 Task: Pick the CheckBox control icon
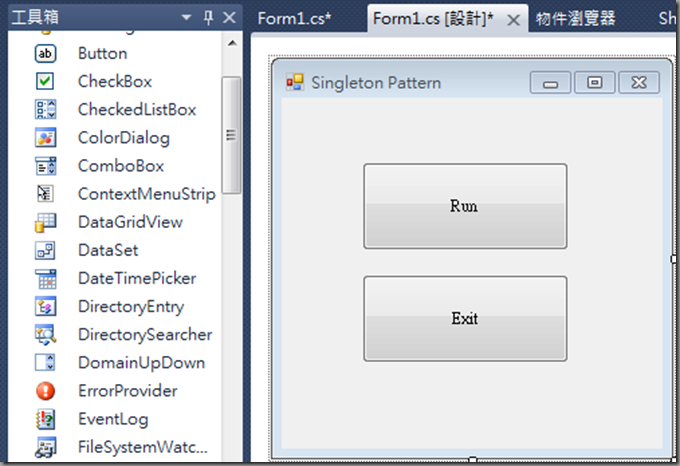45,81
